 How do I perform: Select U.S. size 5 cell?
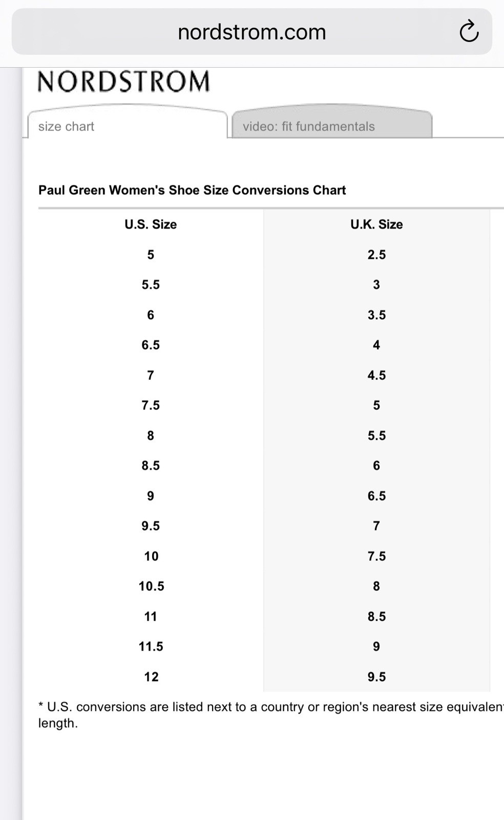tap(151, 255)
